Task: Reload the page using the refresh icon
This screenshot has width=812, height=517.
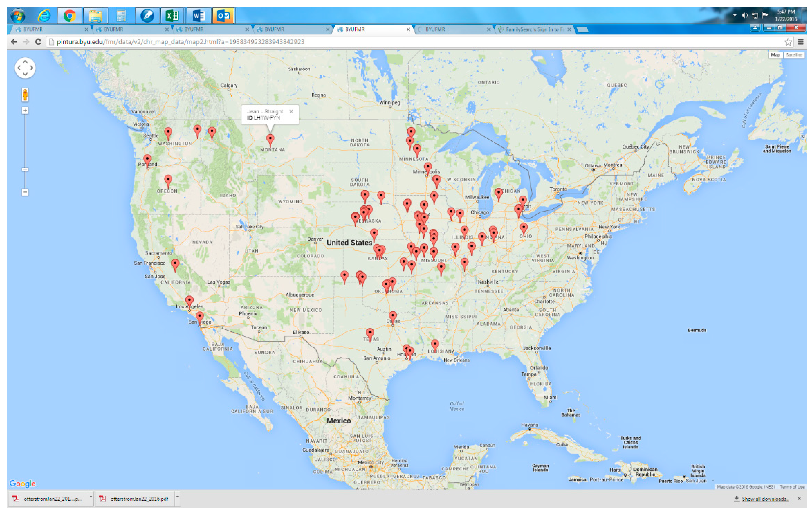Action: click(38, 42)
